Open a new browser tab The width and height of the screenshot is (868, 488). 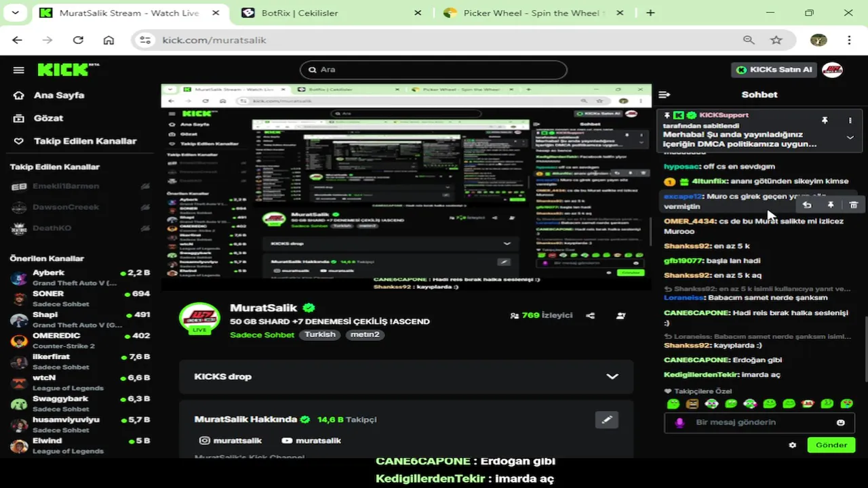[x=650, y=13]
